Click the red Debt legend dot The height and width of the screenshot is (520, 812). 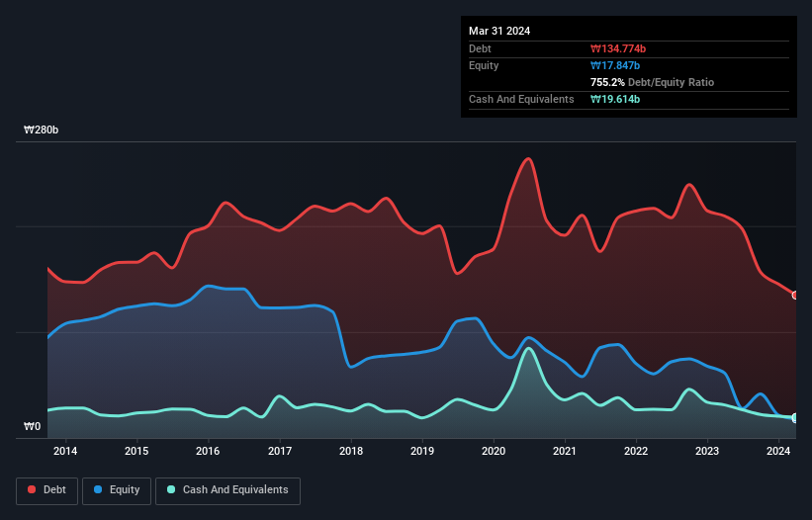coord(32,489)
